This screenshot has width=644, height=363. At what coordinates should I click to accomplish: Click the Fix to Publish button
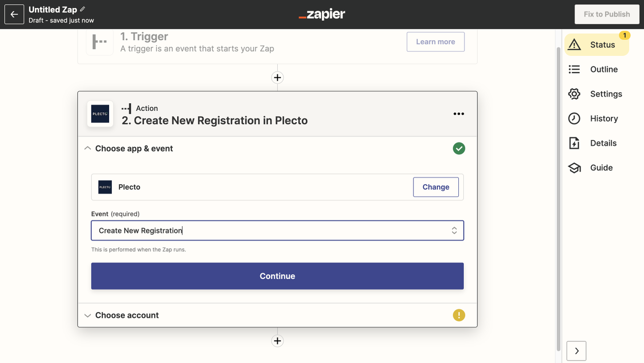coord(607,14)
